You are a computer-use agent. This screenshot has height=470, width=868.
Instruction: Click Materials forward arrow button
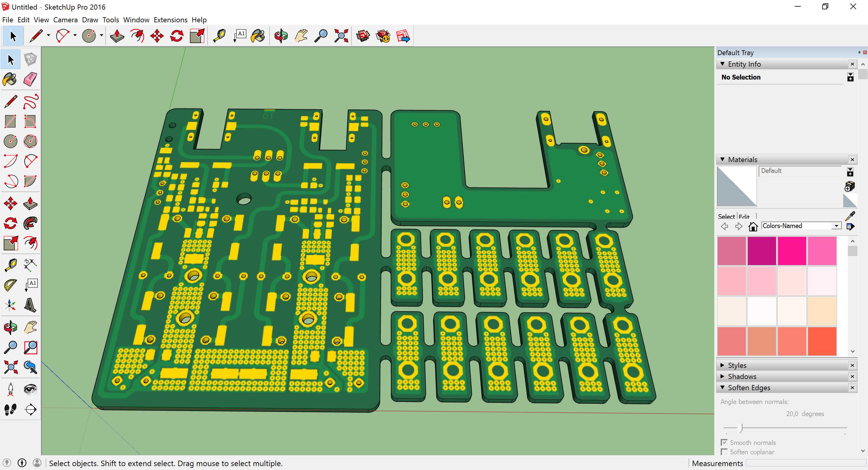(738, 226)
